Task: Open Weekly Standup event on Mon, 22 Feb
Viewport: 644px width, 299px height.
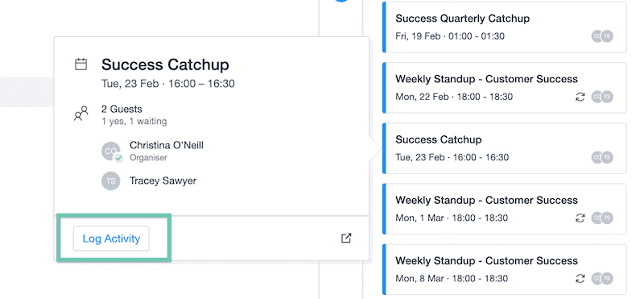Action: [x=505, y=88]
